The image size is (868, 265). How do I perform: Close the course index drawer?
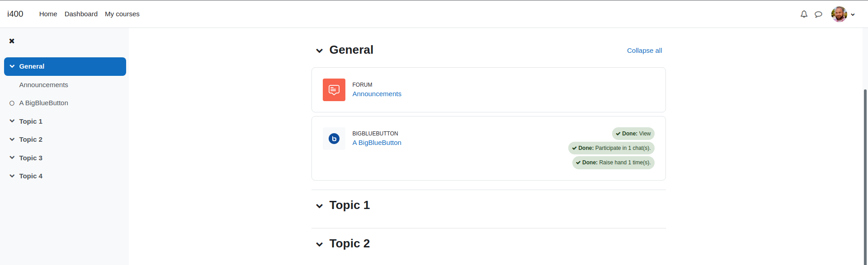point(12,41)
